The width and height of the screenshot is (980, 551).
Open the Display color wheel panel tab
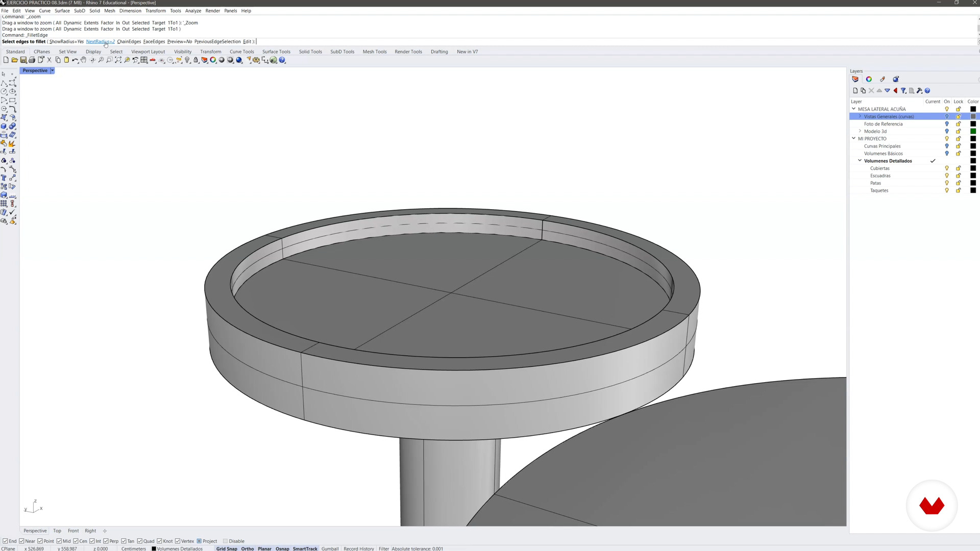tap(869, 79)
